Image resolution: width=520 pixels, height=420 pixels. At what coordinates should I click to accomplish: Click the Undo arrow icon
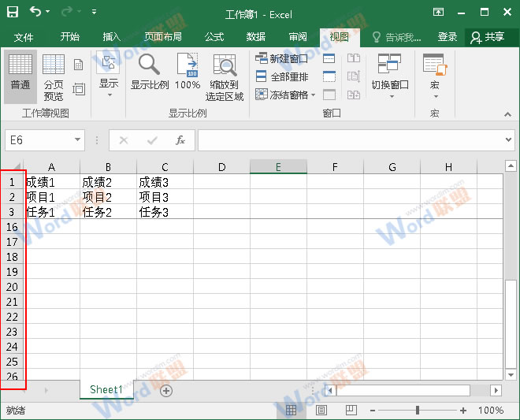(35, 12)
